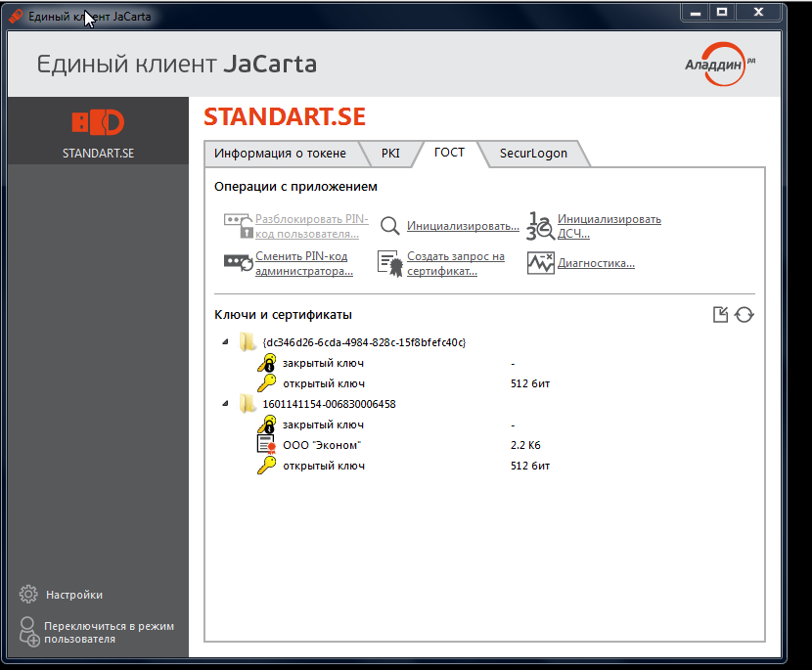Select the ГОСТ tab
Screen dimensions: 812x670
[449, 153]
